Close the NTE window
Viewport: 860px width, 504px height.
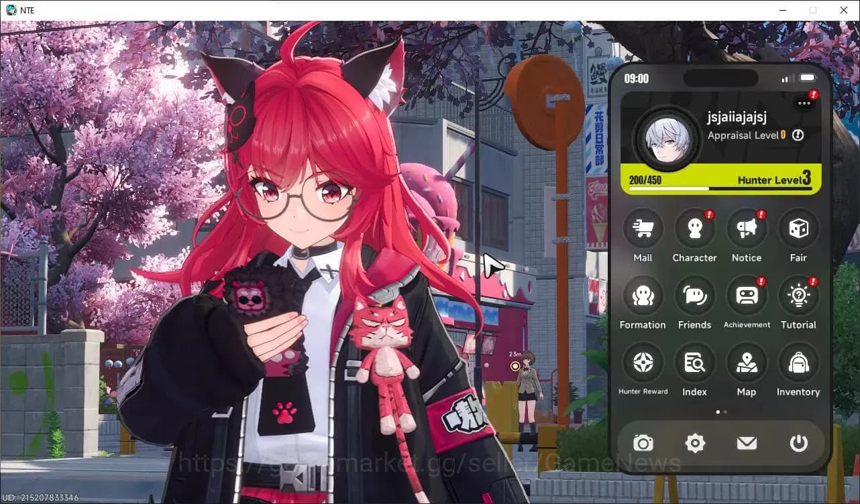click(844, 10)
